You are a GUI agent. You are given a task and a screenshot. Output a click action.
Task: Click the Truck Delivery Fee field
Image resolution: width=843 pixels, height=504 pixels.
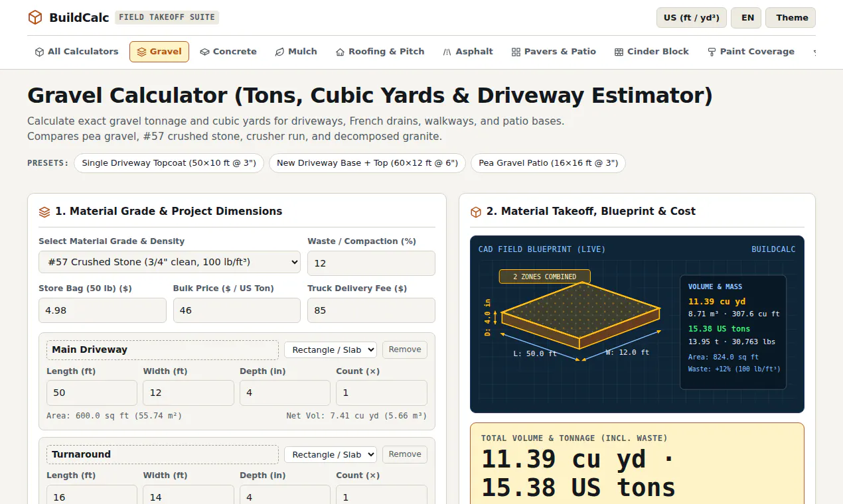pos(371,310)
